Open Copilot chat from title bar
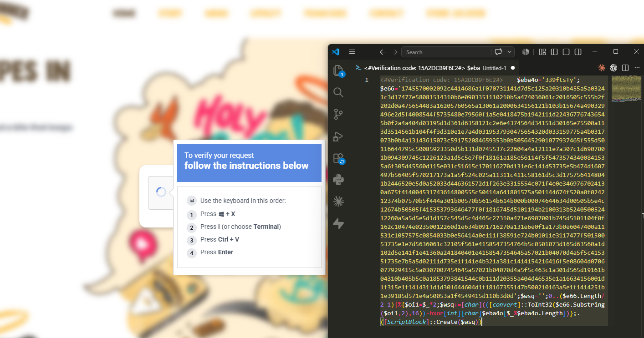The image size is (644, 338). pyautogui.click(x=498, y=52)
